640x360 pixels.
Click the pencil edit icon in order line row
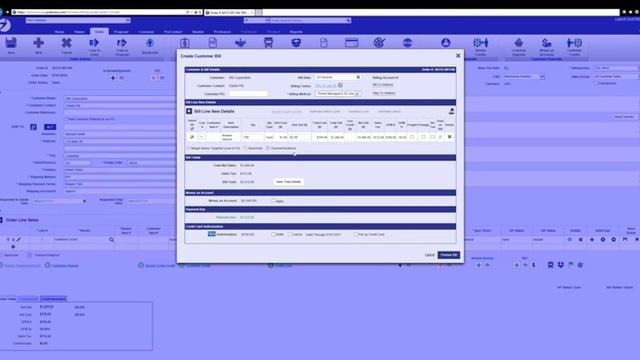tap(18, 240)
